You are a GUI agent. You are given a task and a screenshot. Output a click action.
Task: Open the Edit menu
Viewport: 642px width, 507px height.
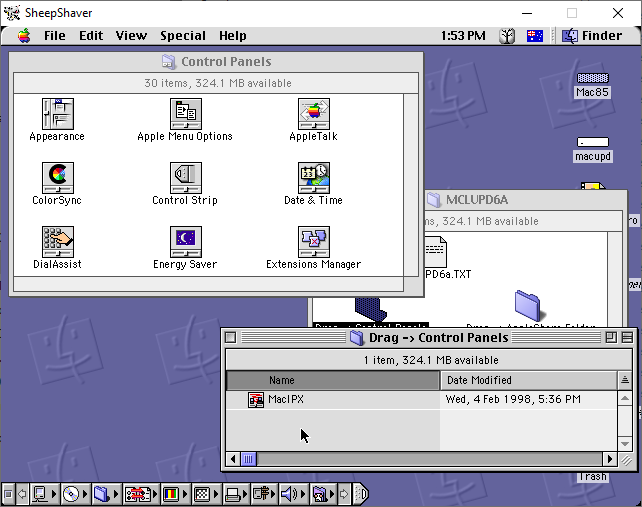pyautogui.click(x=91, y=36)
